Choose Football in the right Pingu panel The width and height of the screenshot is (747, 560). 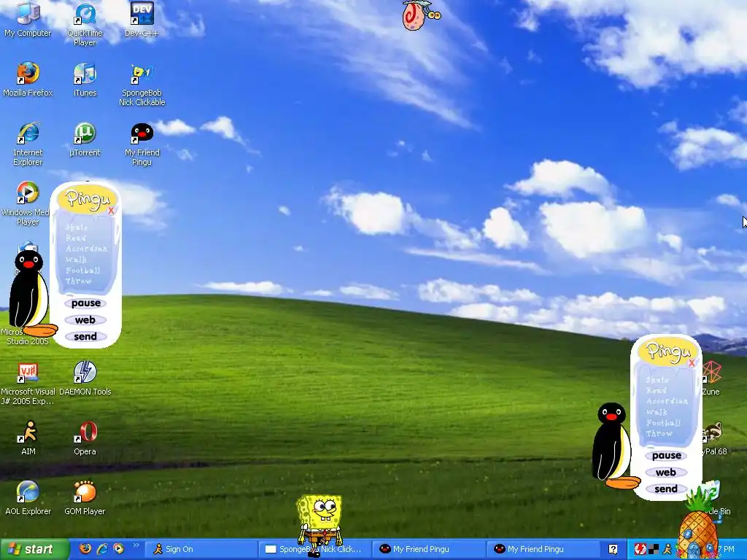[664, 422]
